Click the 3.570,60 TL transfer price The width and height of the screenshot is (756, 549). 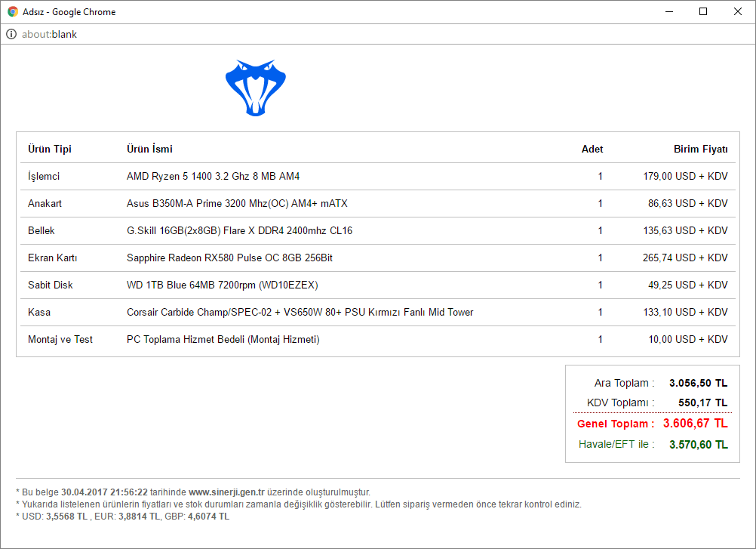(x=698, y=444)
